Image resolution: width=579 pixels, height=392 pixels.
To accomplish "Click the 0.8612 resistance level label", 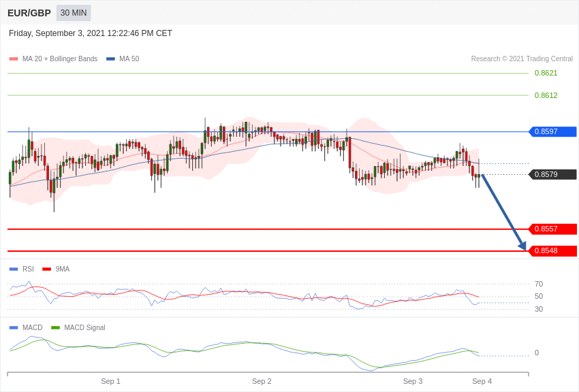I will (x=546, y=95).
